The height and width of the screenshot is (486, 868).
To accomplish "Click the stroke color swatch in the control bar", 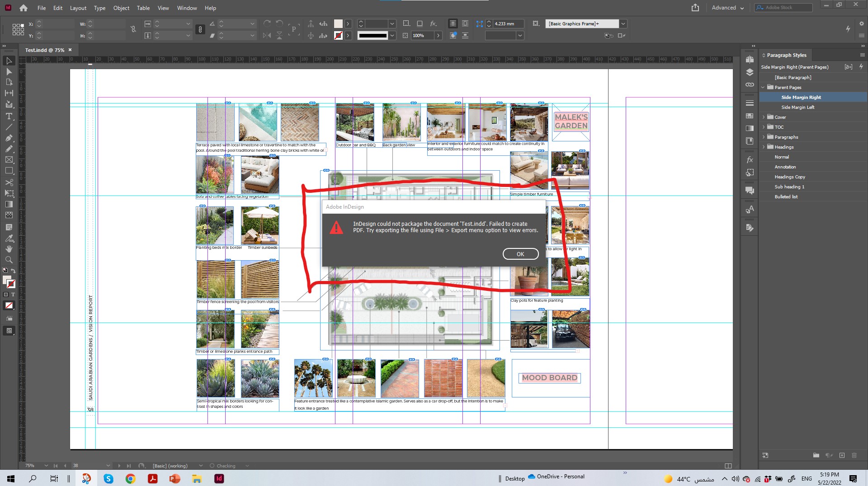I will [x=338, y=35].
